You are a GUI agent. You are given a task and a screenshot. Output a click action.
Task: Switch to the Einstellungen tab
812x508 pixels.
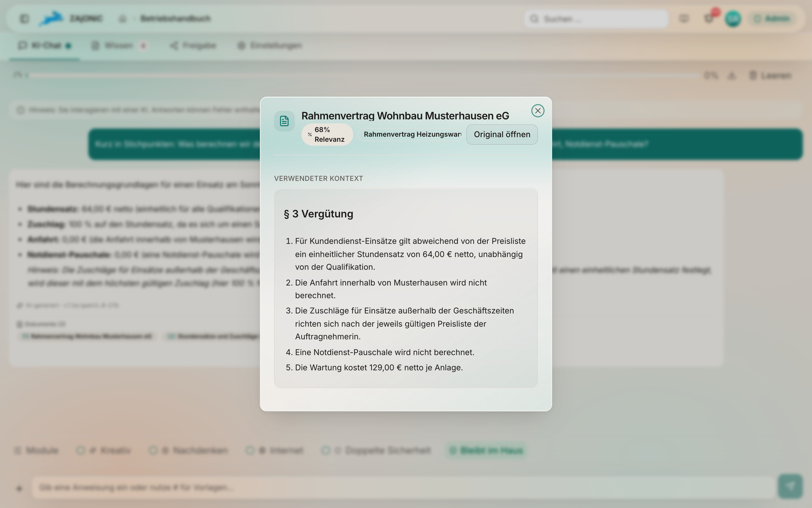coord(270,45)
